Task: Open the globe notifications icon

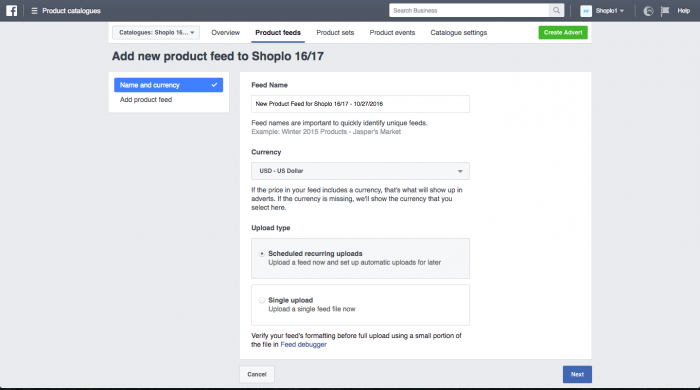Action: pos(648,11)
